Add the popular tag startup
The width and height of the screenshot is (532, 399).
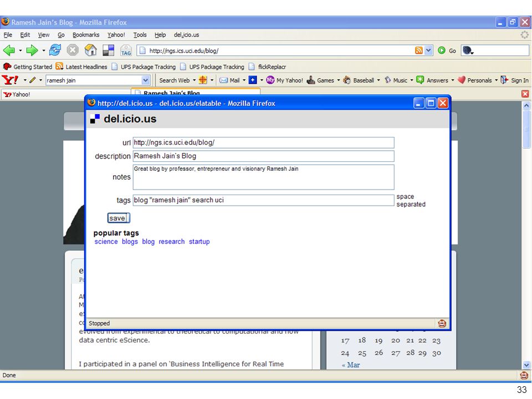pyautogui.click(x=199, y=242)
